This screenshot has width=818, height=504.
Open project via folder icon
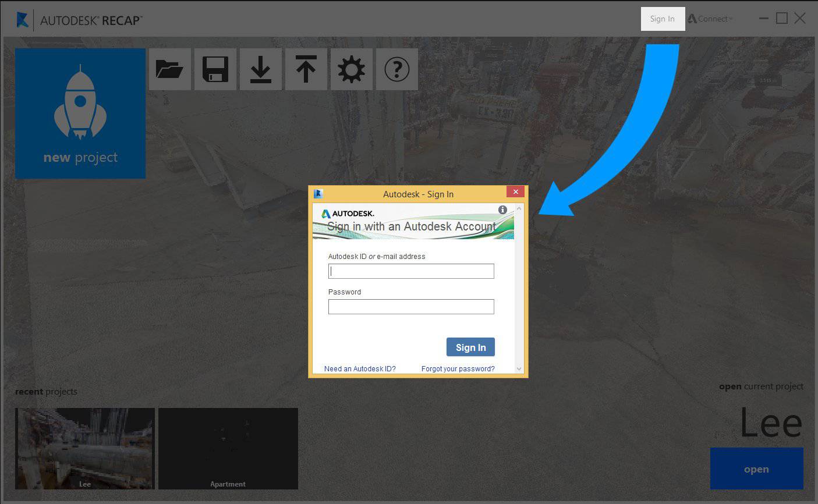[x=170, y=69]
